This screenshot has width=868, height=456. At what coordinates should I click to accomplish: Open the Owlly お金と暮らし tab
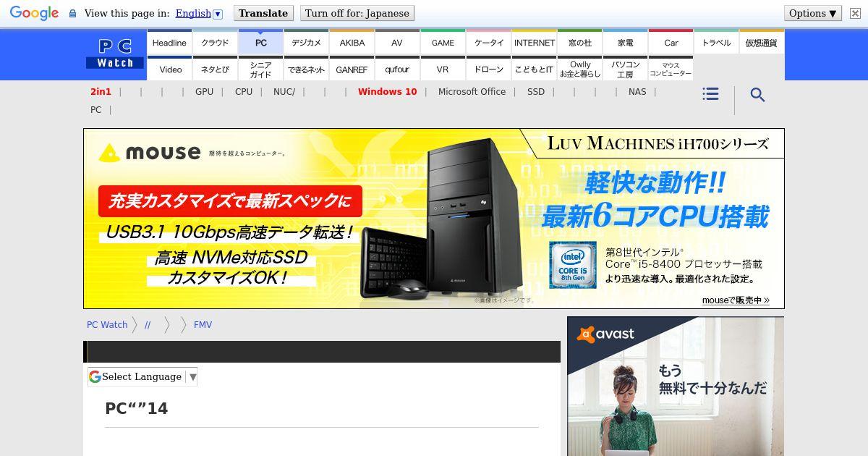pyautogui.click(x=579, y=69)
